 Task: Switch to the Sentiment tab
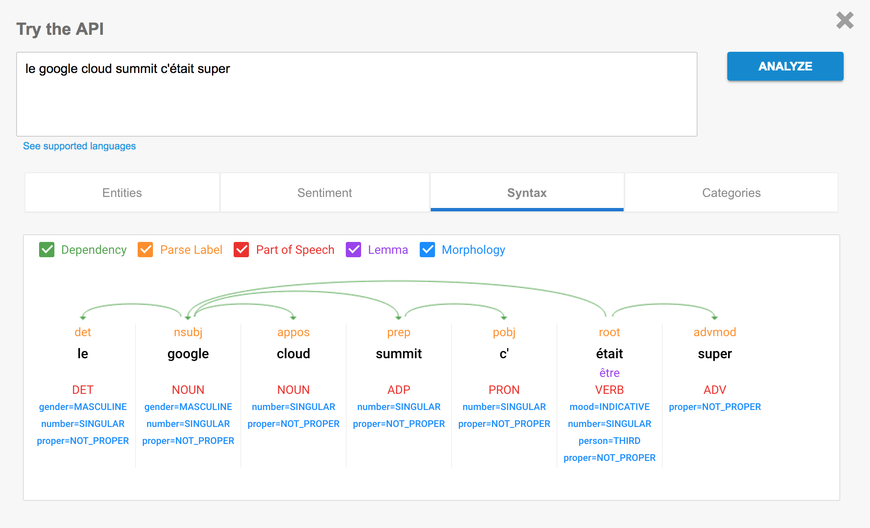pyautogui.click(x=325, y=193)
